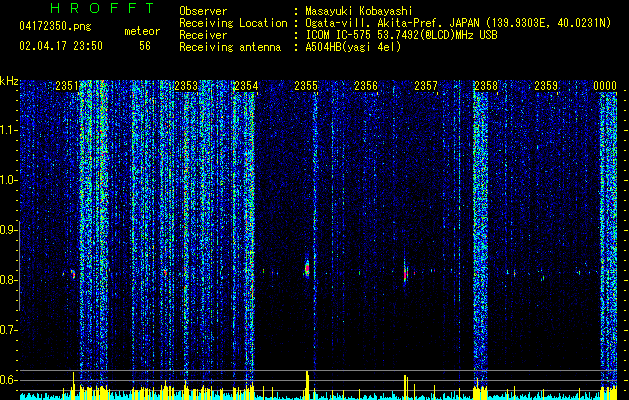Click the 2359 time marker
Viewport: 629px width, 400px height.
(x=546, y=86)
